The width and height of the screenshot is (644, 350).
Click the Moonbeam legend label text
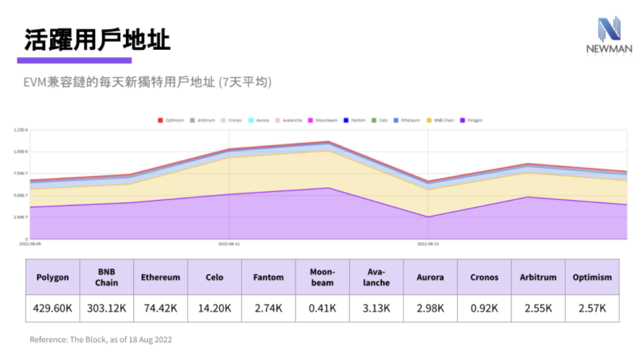tap(326, 120)
